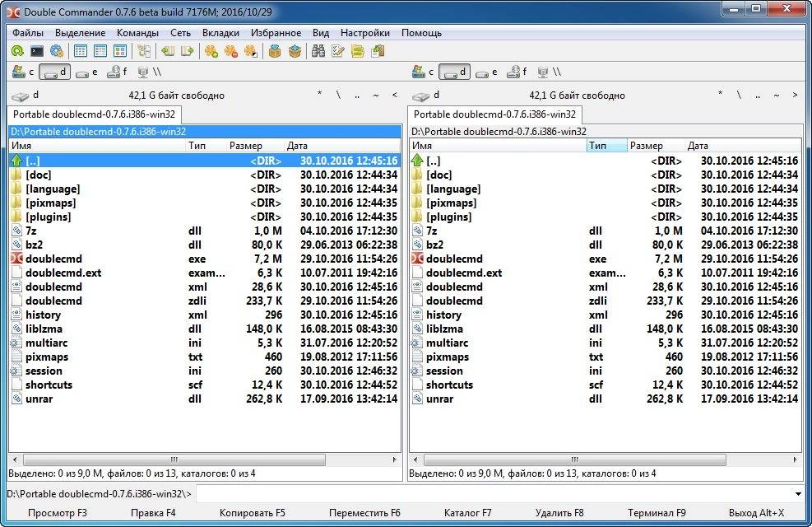812x527 pixels.
Task: Open network \\ button in left panel
Action: pos(150,72)
